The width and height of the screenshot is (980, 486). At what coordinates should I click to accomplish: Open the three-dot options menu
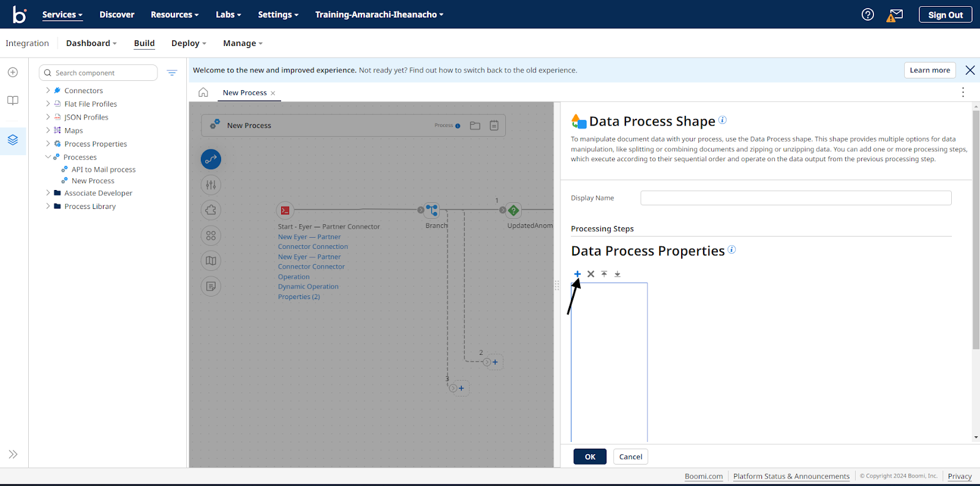point(963,92)
